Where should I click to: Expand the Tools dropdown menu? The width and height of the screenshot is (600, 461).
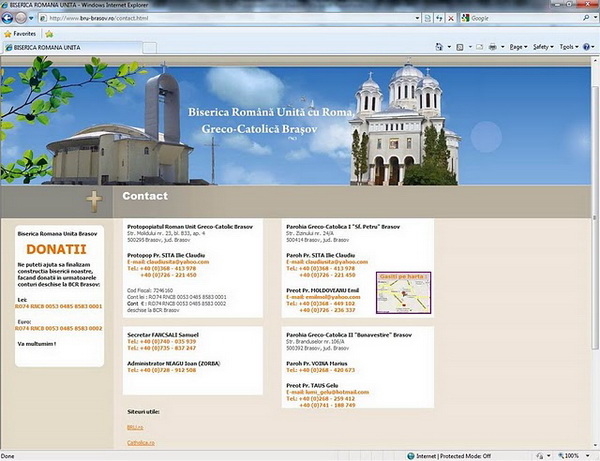pyautogui.click(x=568, y=47)
